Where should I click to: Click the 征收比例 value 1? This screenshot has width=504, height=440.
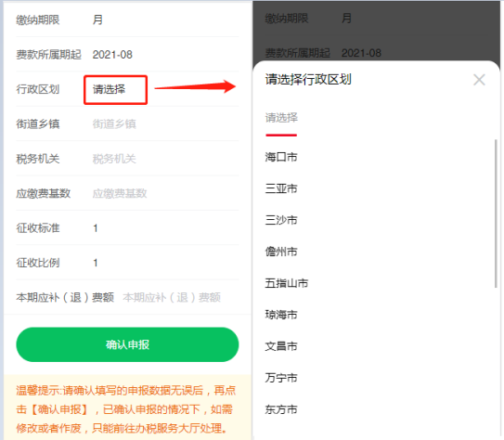coord(96,263)
